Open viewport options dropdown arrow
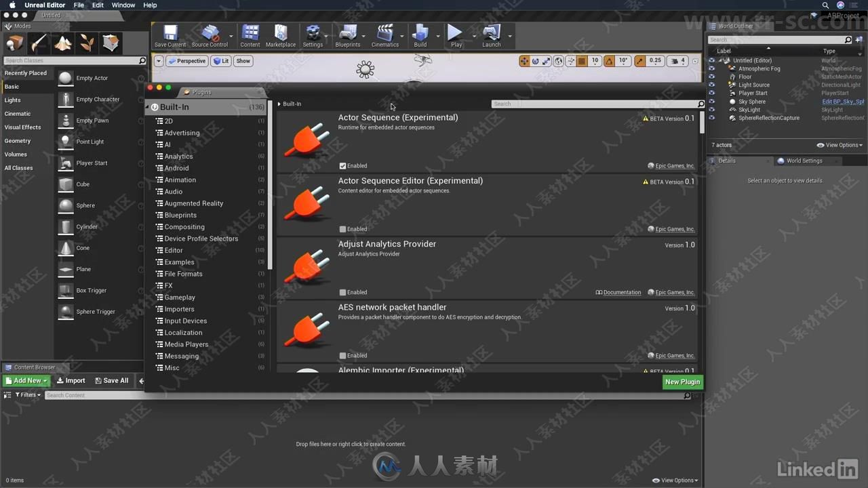Viewport: 868px width, 488px height. 159,61
